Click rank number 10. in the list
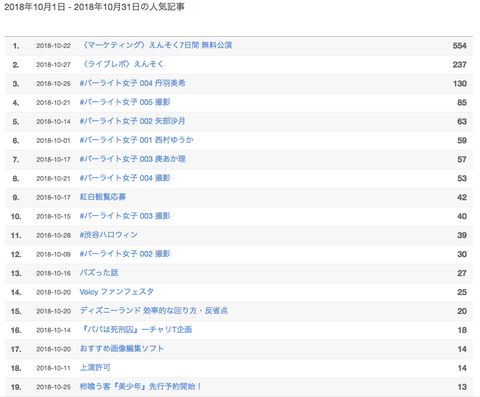Viewport: 480px width, 397px height. [16, 217]
